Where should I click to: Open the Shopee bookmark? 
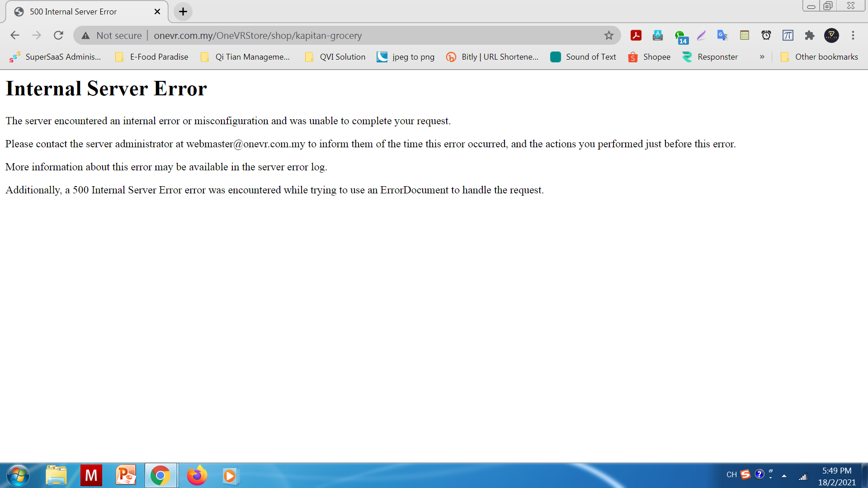pos(649,57)
